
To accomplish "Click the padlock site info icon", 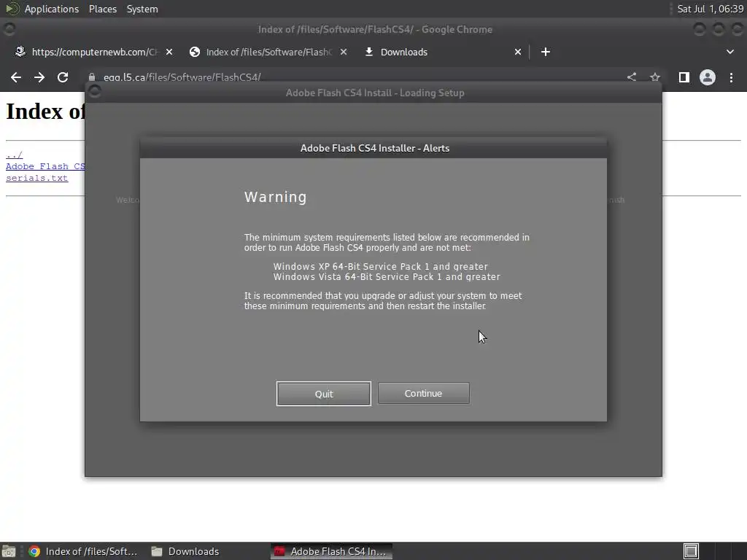I will pos(92,77).
